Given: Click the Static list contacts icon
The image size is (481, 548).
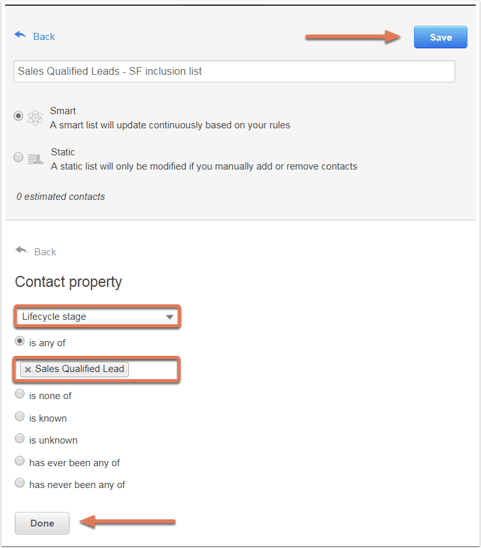Looking at the screenshot, I should tap(35, 159).
